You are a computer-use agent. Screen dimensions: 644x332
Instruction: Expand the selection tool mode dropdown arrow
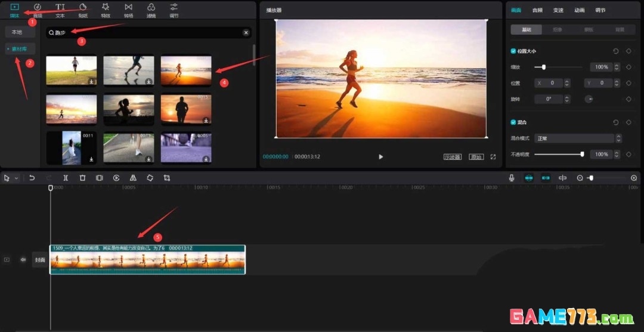click(x=16, y=178)
